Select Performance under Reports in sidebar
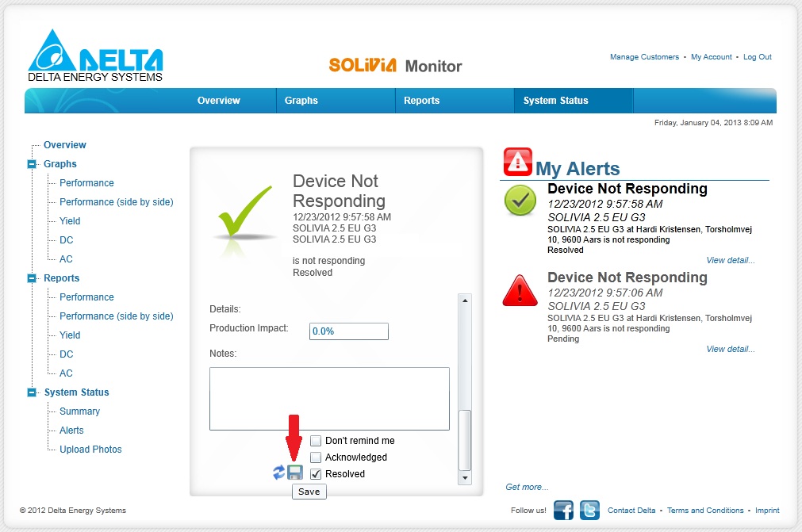Image resolution: width=802 pixels, height=532 pixels. coord(86,297)
